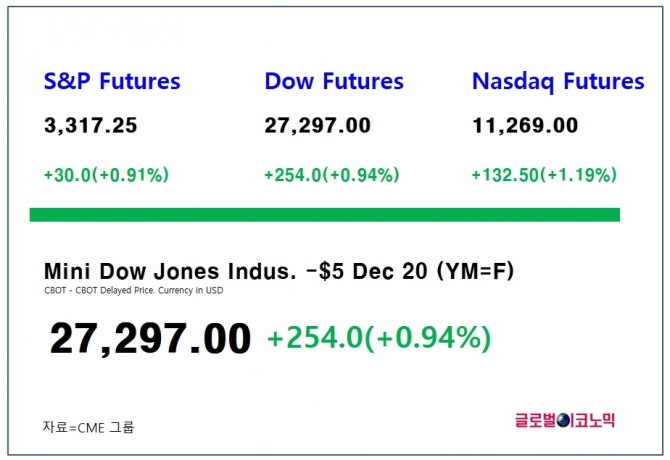Click the Nasdaq price 11,269.00

coord(525,126)
